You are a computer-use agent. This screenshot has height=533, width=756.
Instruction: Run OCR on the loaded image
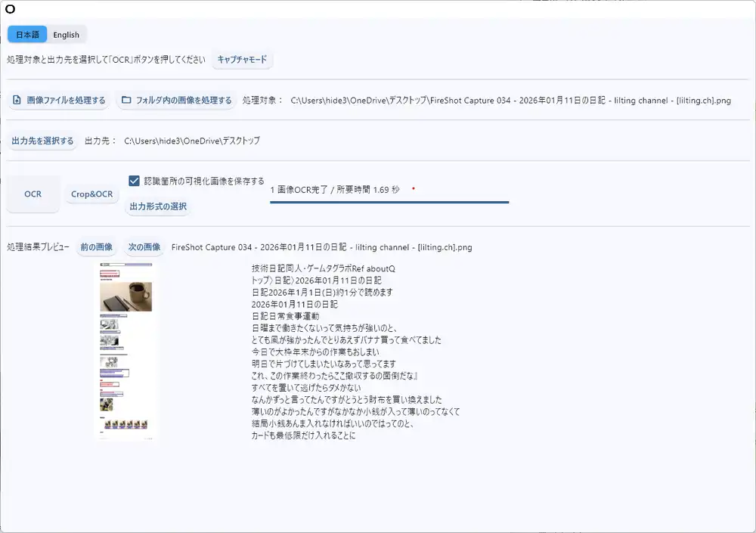(x=33, y=194)
